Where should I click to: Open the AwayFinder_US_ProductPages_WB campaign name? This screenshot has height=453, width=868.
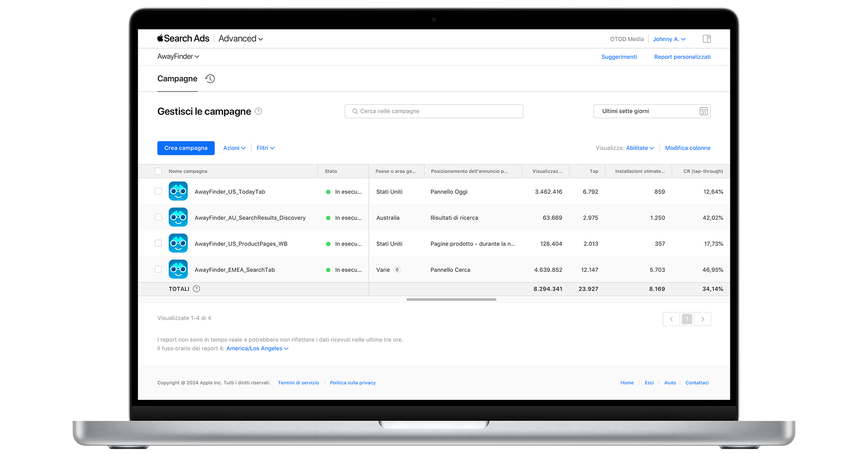[x=241, y=244]
